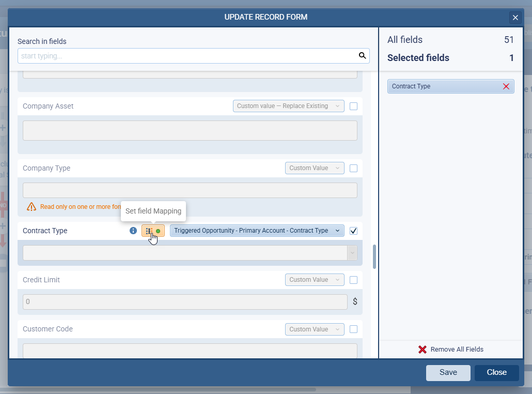Click the Save button

448,373
